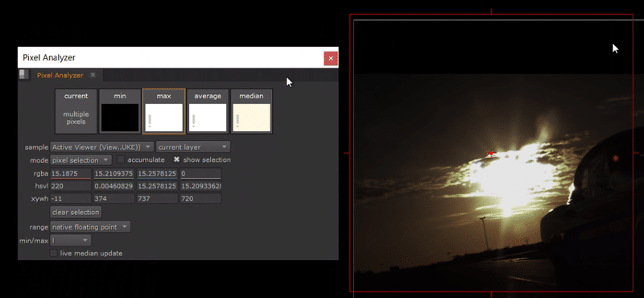Screen dimensions: 644x298
Task: Enable the accumulate checkbox
Action: click(x=122, y=159)
